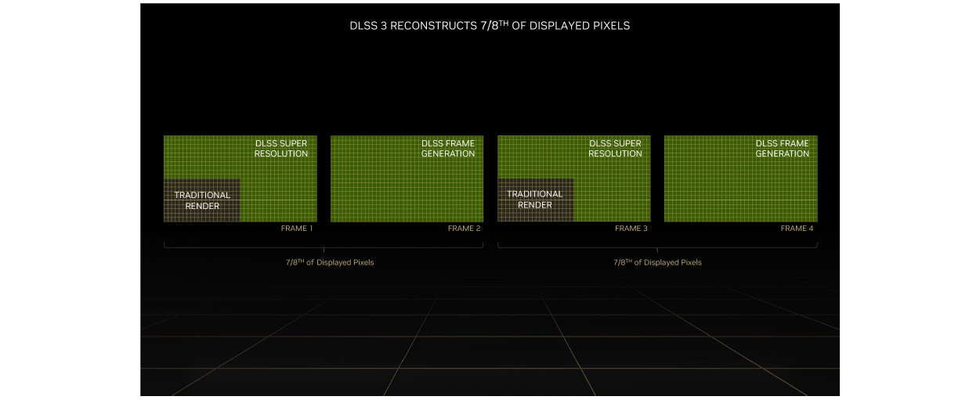Click the "DLSS SUPER RESOLUTION" label above Frame 3
Screen dimensions: 980x400
(x=615, y=149)
